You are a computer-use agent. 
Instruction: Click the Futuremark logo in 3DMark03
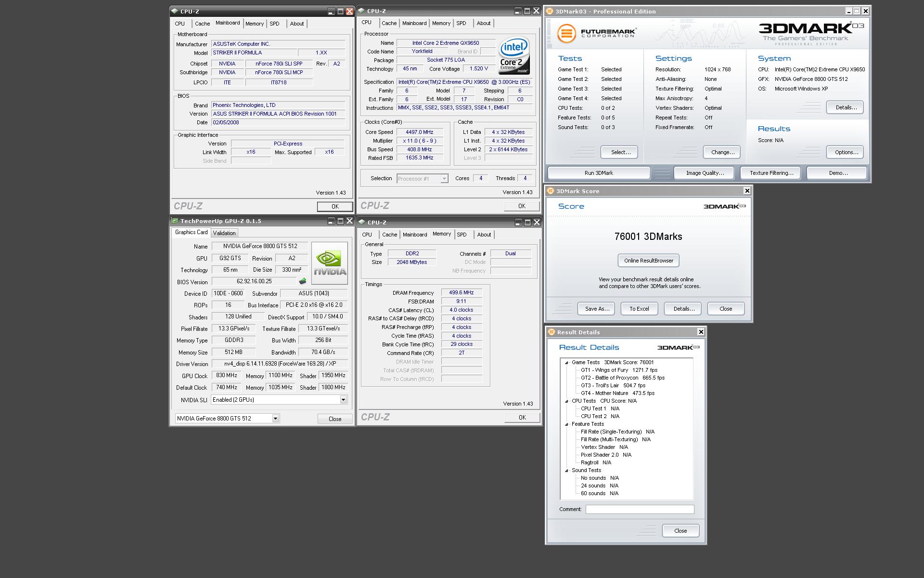[597, 33]
